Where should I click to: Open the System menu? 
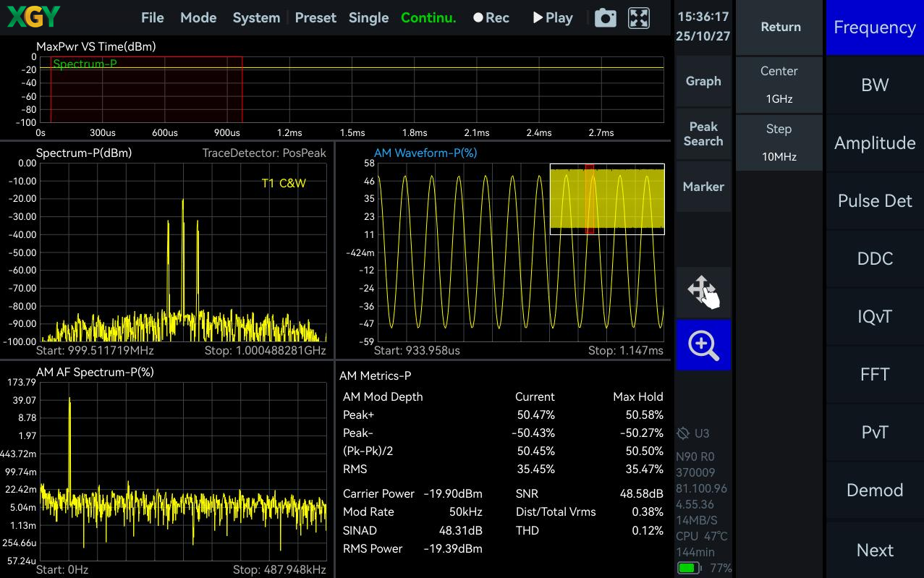(x=256, y=18)
